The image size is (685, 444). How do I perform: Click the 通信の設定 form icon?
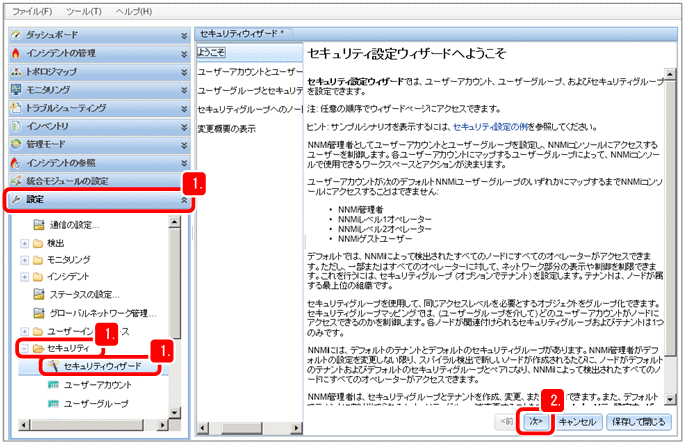click(x=39, y=225)
